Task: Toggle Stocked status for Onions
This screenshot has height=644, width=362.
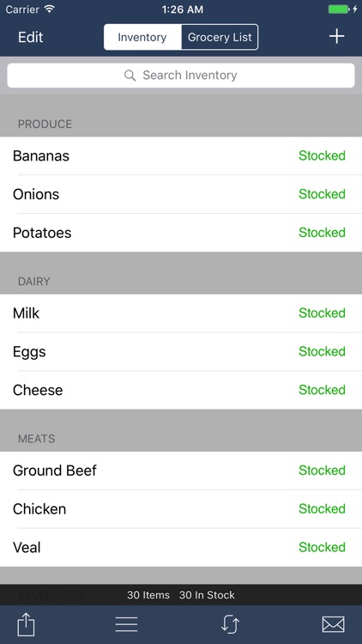Action: click(x=322, y=194)
